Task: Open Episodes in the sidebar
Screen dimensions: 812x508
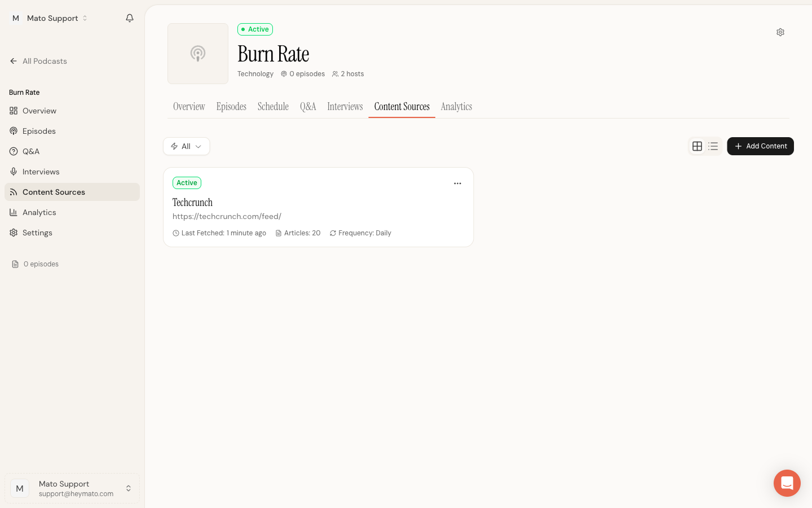Action: 72,131
